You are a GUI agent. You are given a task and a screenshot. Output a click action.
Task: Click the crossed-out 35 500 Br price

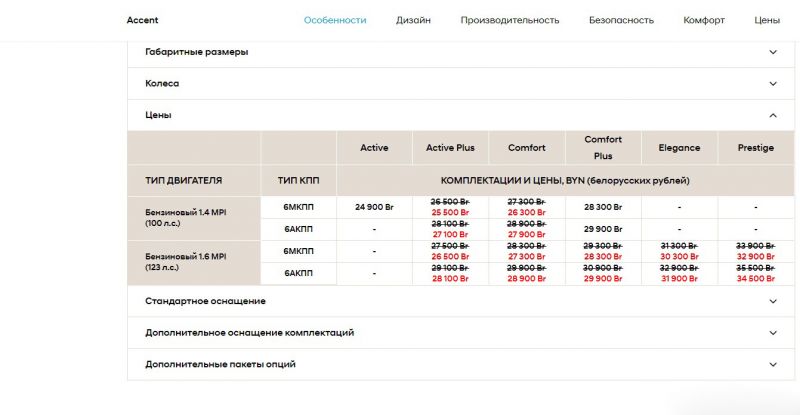click(x=756, y=267)
